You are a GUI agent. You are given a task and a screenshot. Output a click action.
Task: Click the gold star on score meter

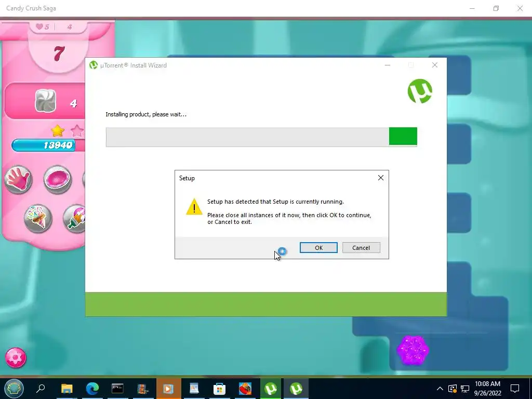click(58, 130)
